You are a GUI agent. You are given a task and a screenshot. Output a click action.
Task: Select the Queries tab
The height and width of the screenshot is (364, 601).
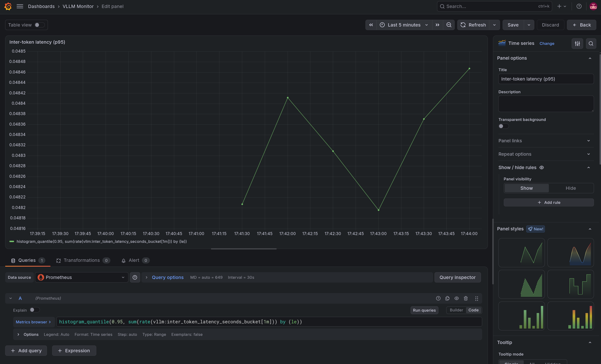(28, 260)
